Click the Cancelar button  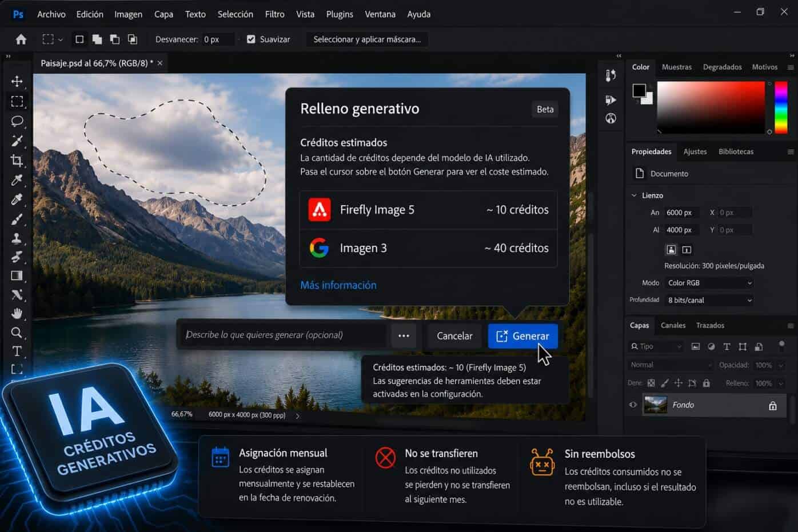point(454,336)
